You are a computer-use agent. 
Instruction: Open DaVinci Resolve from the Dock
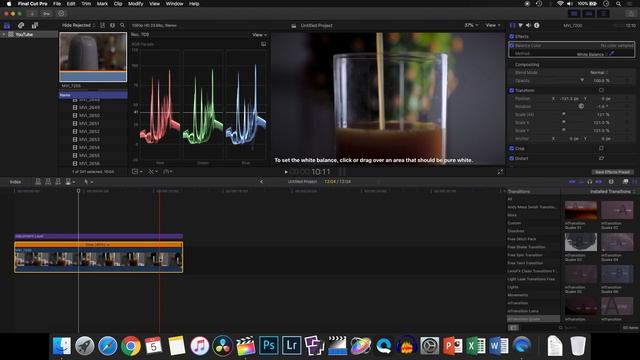(222, 346)
